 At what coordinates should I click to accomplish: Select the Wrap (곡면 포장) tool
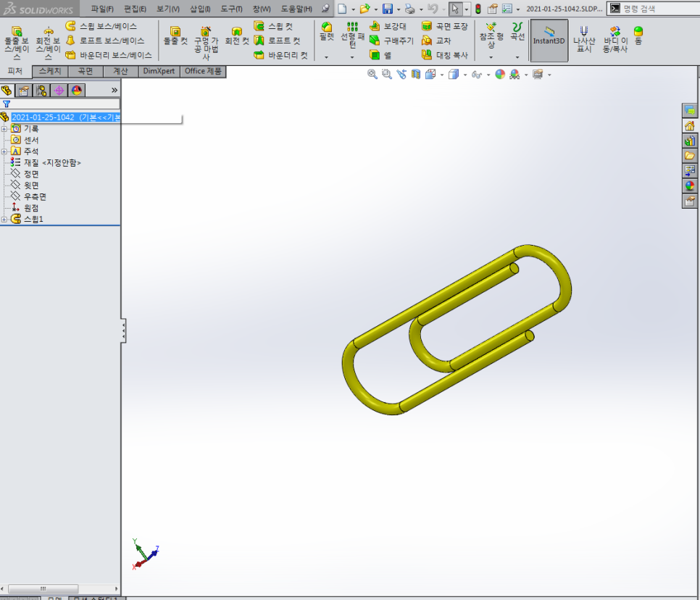[445, 26]
